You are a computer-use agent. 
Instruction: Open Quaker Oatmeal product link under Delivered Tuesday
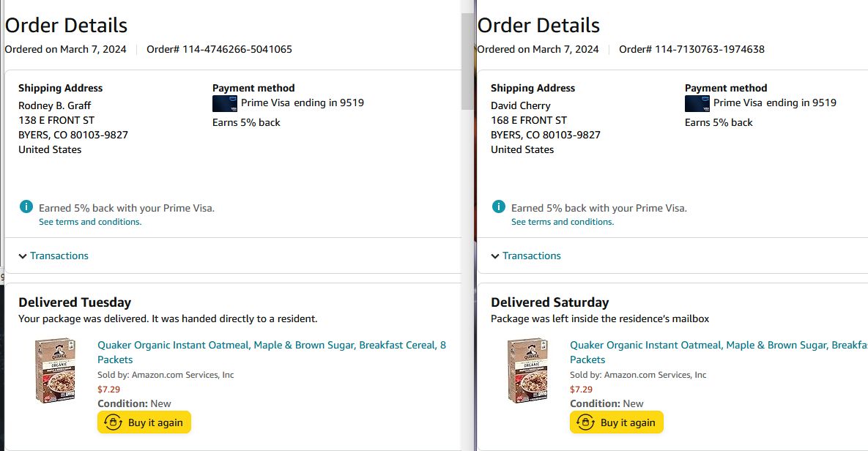271,346
